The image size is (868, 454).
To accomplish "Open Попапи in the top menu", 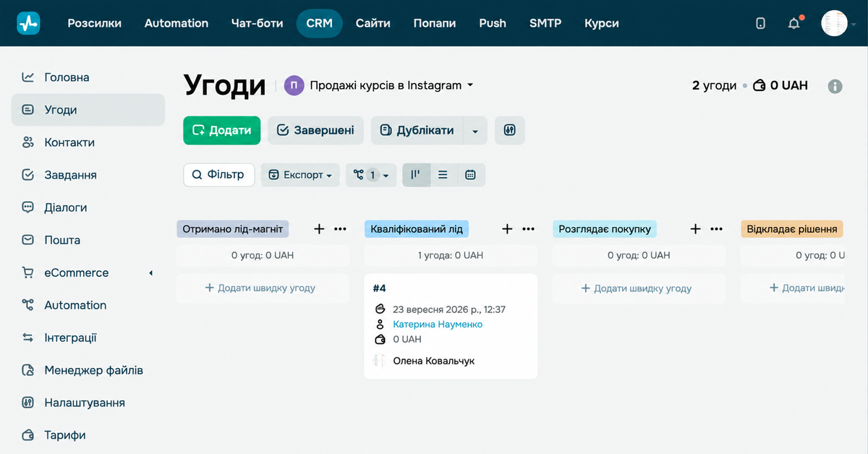I will point(435,23).
